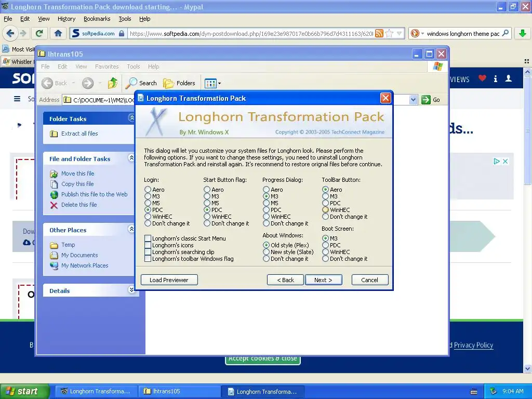Open Search in the lhtrans105 window toolbar
The image size is (532, 399).
coord(141,83)
